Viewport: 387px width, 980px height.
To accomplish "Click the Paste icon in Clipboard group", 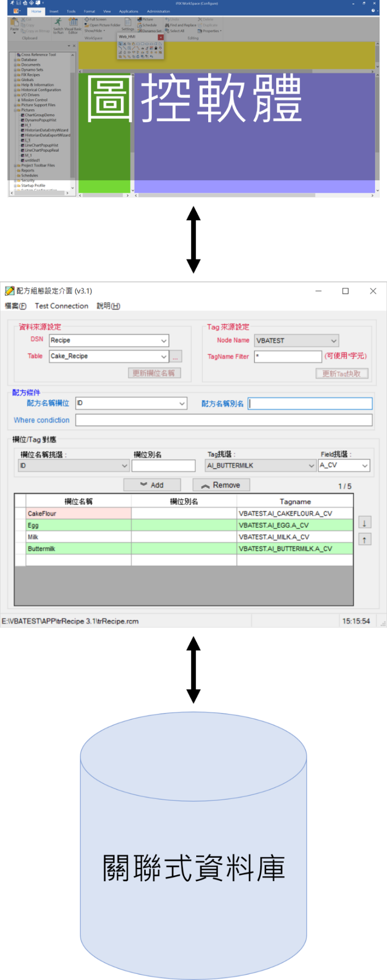I will [x=14, y=24].
